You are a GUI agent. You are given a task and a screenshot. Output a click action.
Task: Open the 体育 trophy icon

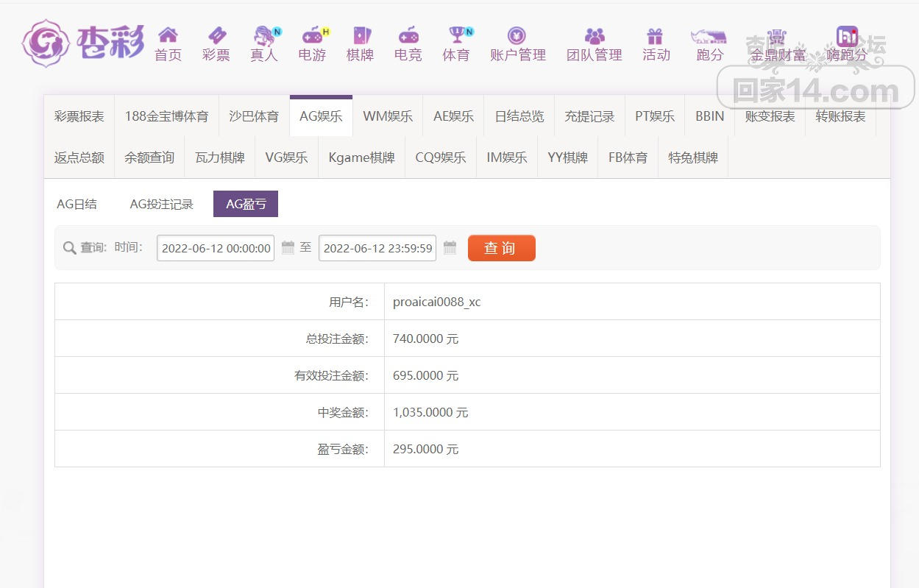tap(456, 35)
